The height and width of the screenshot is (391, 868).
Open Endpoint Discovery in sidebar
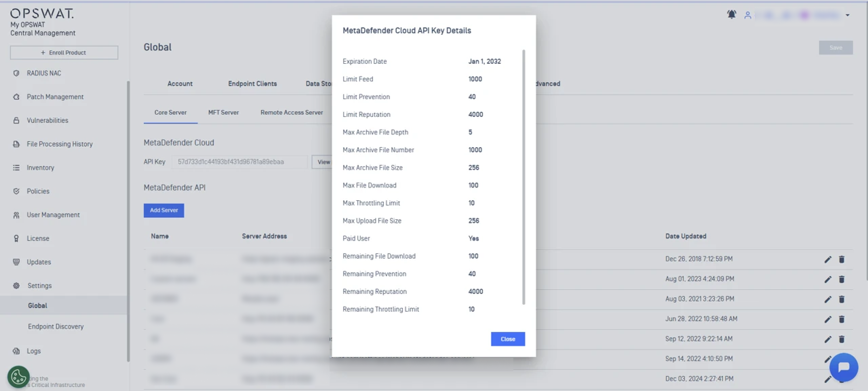coord(56,327)
